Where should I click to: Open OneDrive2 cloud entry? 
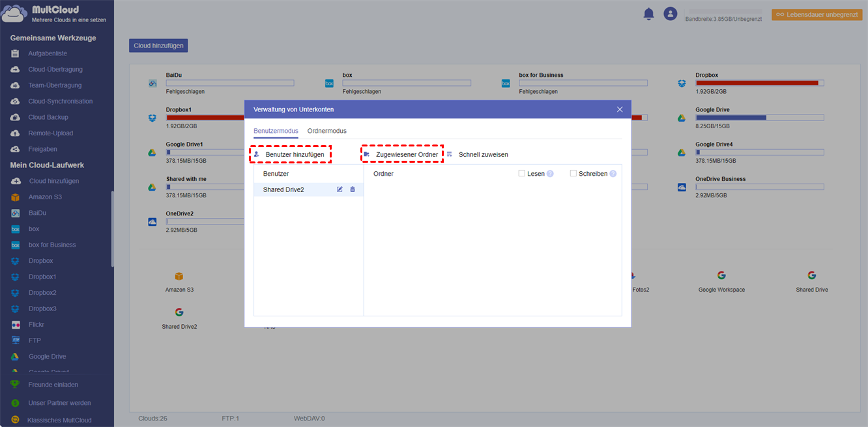coord(179,213)
